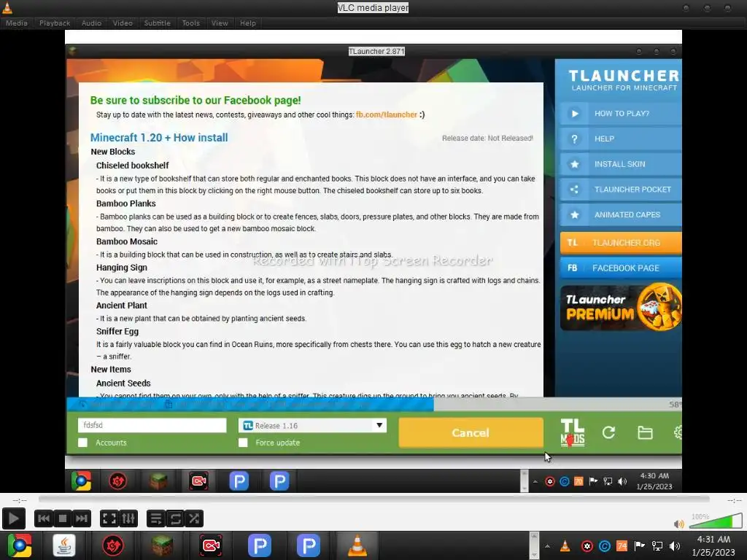Open screen recorder in bottom taskbar
The height and width of the screenshot is (560, 747).
tap(211, 545)
